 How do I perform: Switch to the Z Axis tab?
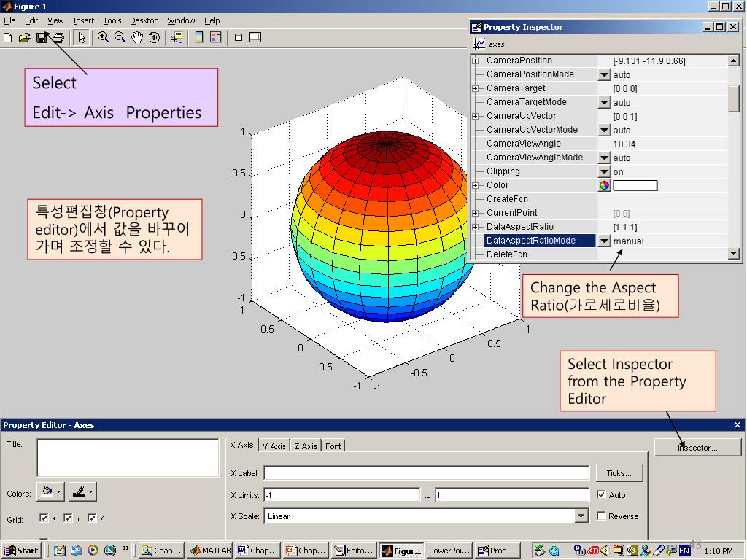[x=306, y=446]
